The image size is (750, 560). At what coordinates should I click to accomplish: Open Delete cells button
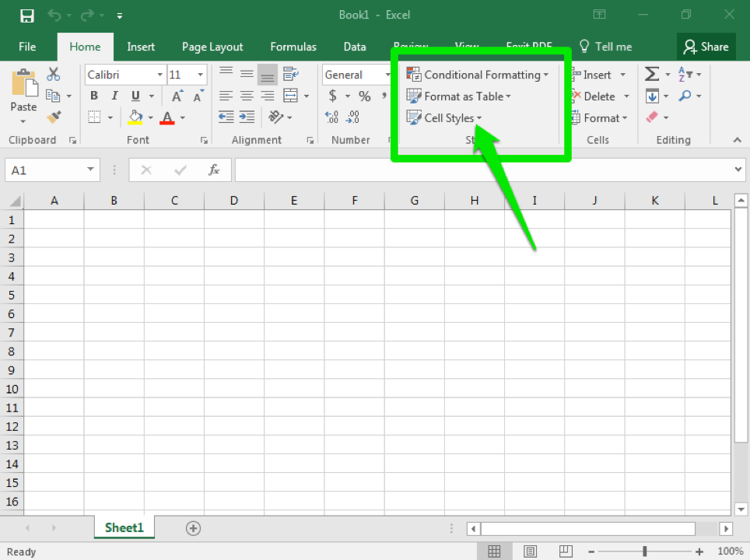[598, 96]
